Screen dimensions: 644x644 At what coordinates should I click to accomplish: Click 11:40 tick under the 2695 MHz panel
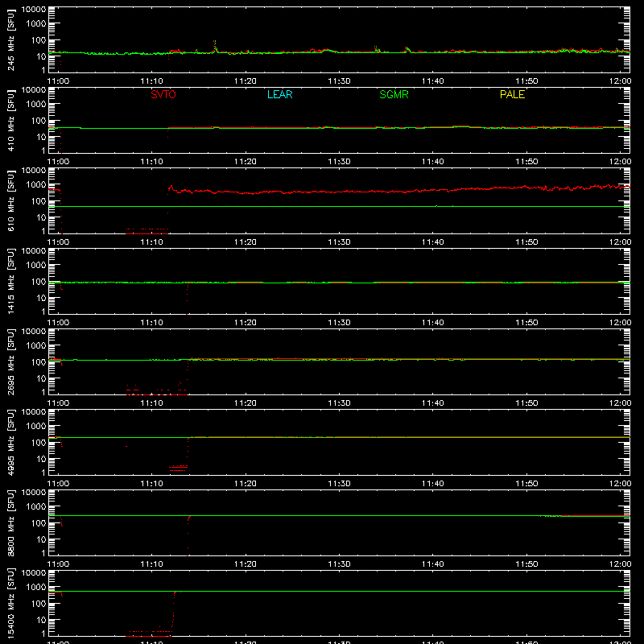coord(433,403)
